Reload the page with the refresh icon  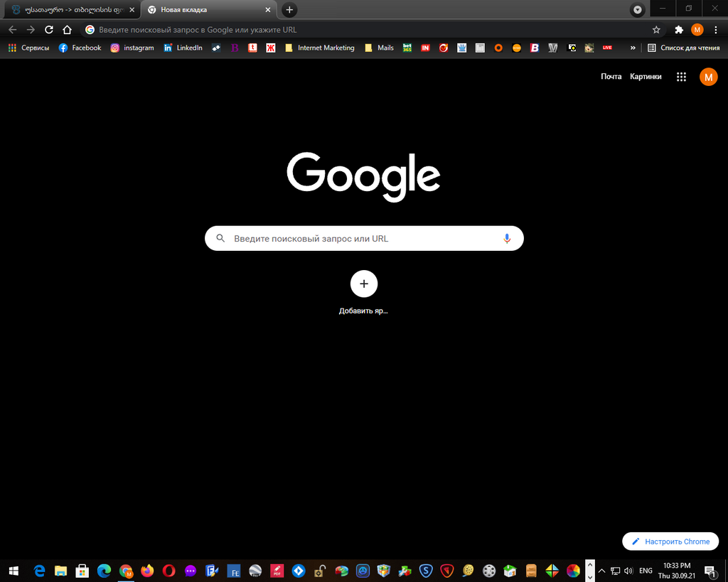[49, 30]
